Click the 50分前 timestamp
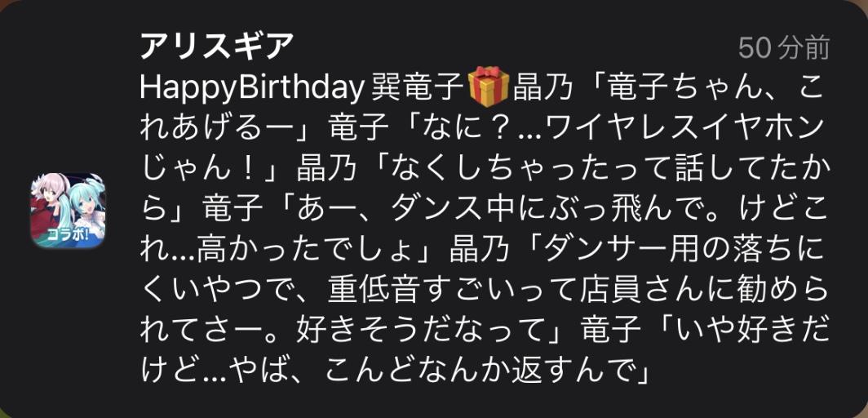 click(x=784, y=48)
